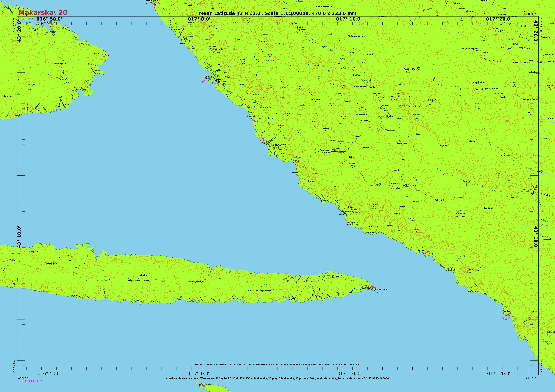
Task: Click the Makarska Fl.W.3s 4M harbour light star
Action: pyautogui.click(x=216, y=81)
